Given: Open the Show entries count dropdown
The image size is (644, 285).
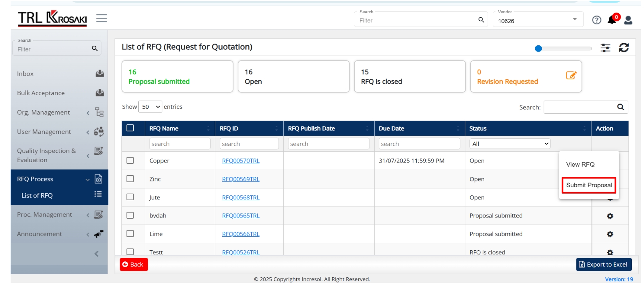Looking at the screenshot, I should click(151, 107).
